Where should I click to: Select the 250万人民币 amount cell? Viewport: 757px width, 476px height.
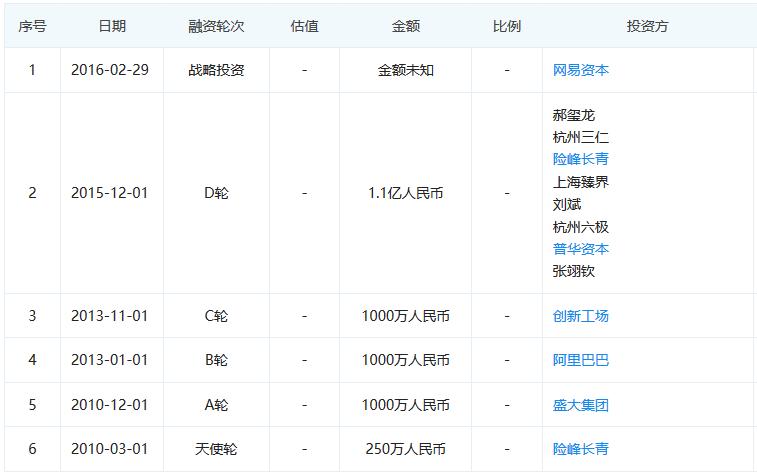[x=406, y=448]
